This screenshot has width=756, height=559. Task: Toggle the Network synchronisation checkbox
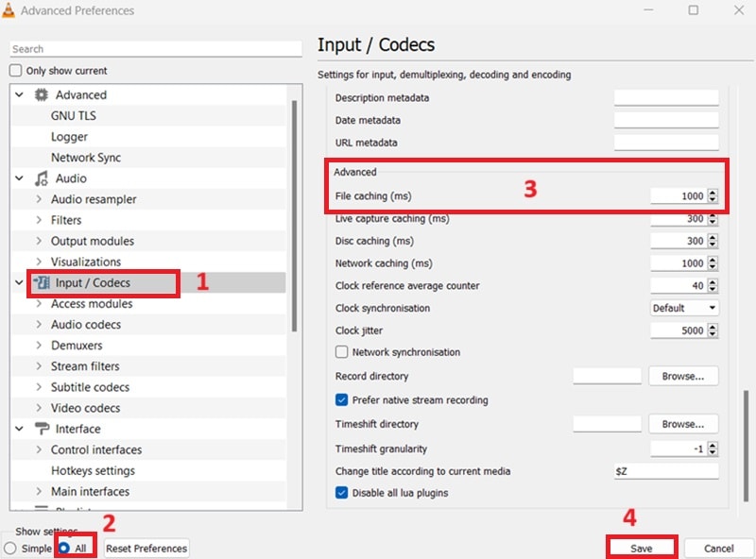point(342,352)
